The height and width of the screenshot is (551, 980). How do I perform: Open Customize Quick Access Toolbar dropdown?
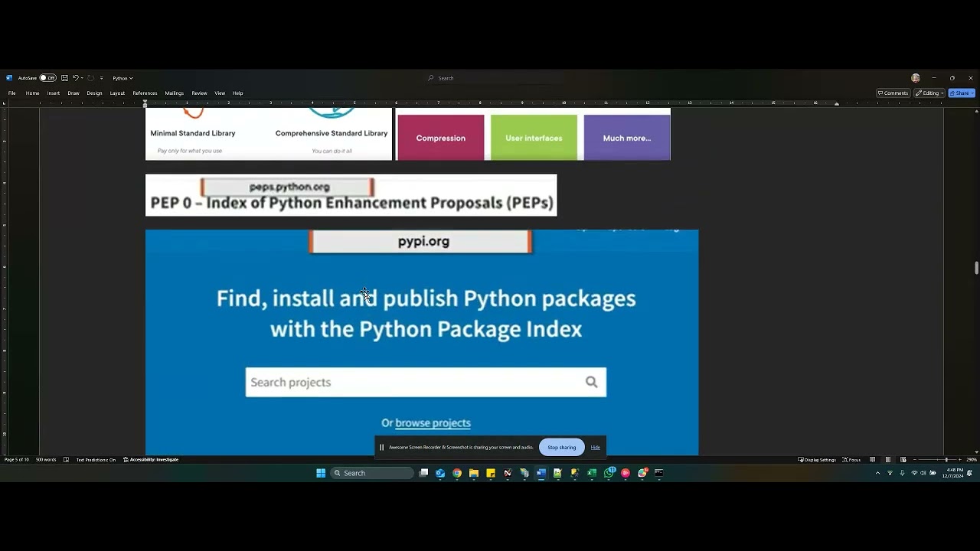[x=101, y=78]
